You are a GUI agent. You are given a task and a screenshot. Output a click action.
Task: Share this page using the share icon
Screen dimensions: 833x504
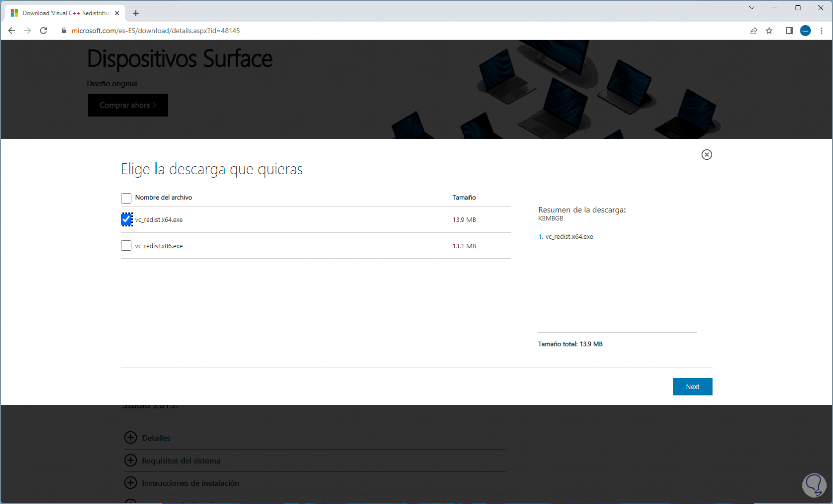(x=753, y=31)
